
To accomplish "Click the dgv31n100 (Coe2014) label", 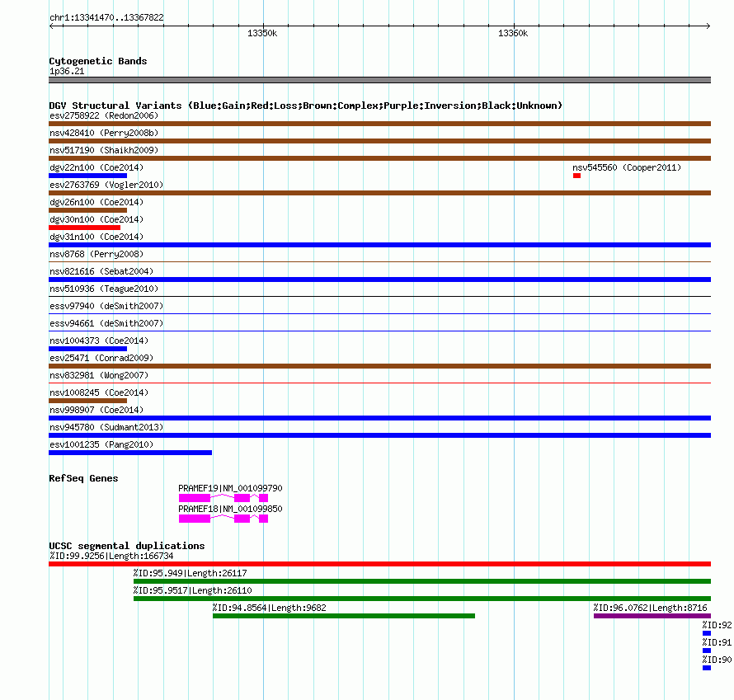I will [96, 237].
